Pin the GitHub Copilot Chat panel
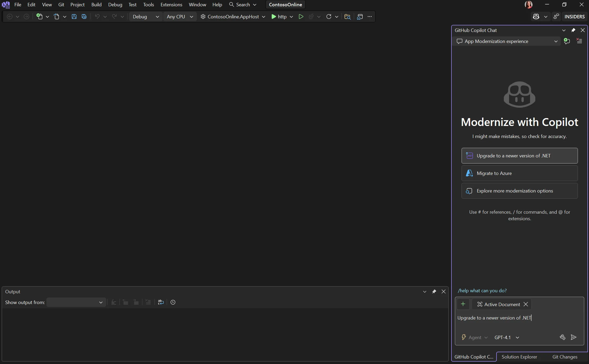Screen dimensions: 589x364 (x=573, y=30)
